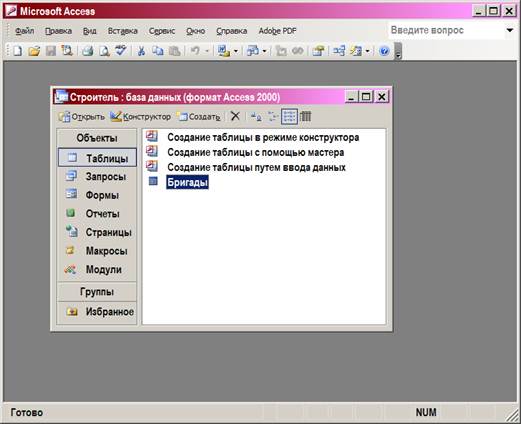This screenshot has height=424, width=521.
Task: Open the Сервис menu
Action: point(162,31)
